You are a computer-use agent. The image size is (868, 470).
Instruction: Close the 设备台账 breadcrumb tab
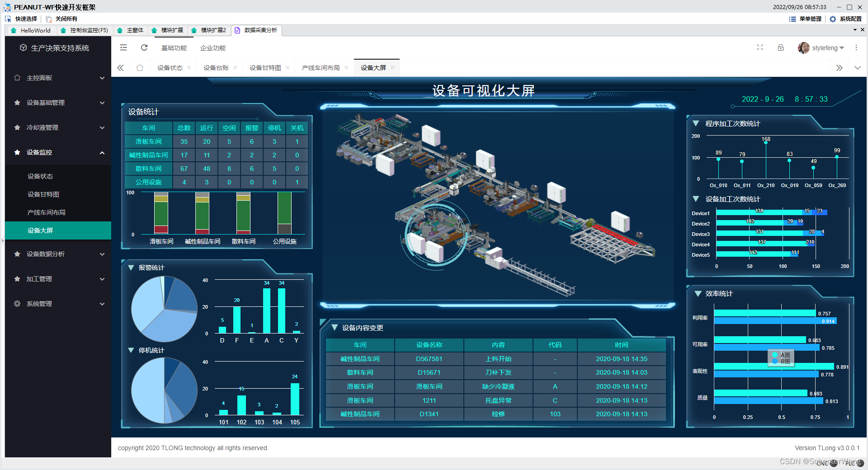tap(236, 67)
